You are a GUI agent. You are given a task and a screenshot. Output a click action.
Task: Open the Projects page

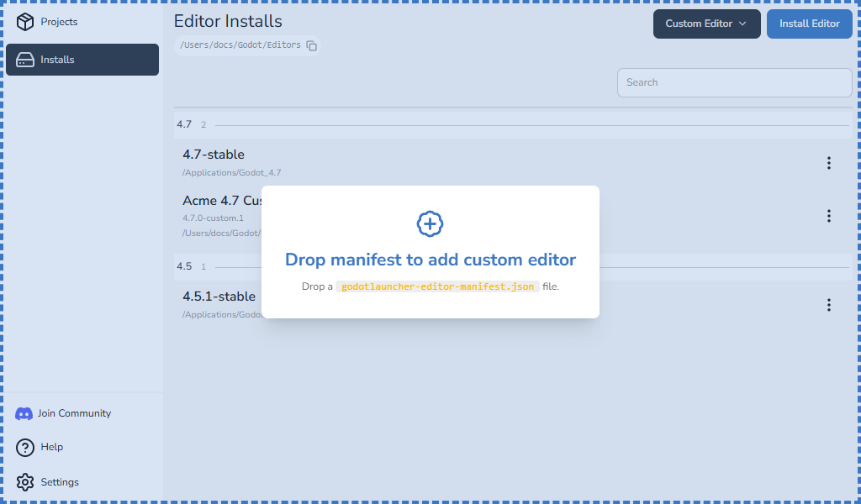point(82,22)
